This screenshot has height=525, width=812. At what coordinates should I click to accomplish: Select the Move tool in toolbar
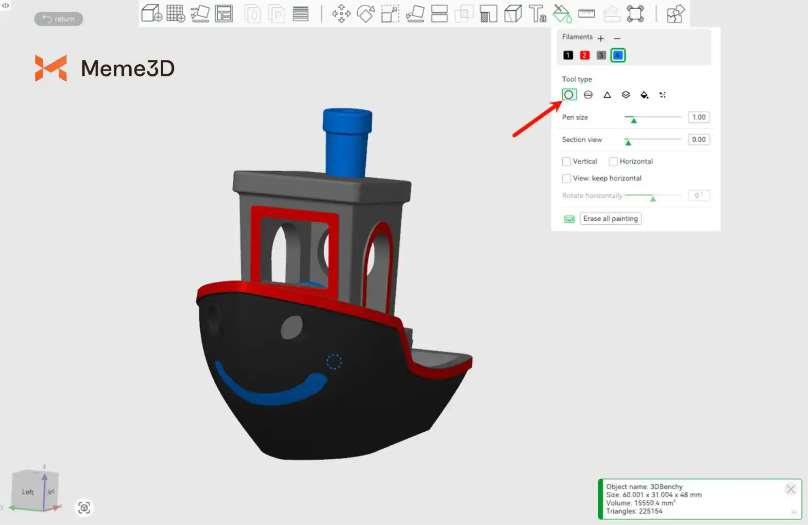pos(341,14)
